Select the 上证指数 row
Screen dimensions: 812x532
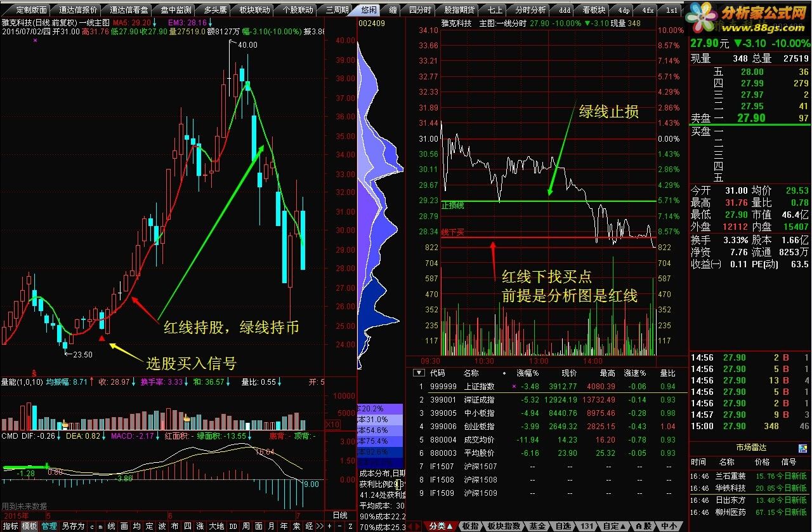(547, 387)
